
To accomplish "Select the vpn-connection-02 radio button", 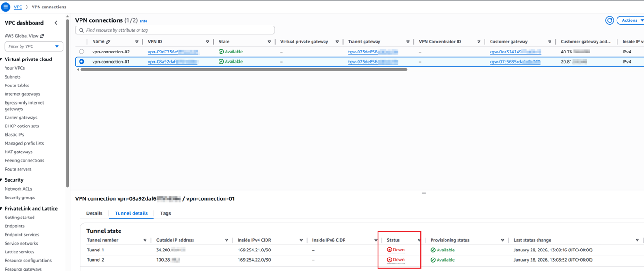I will 81,52.
